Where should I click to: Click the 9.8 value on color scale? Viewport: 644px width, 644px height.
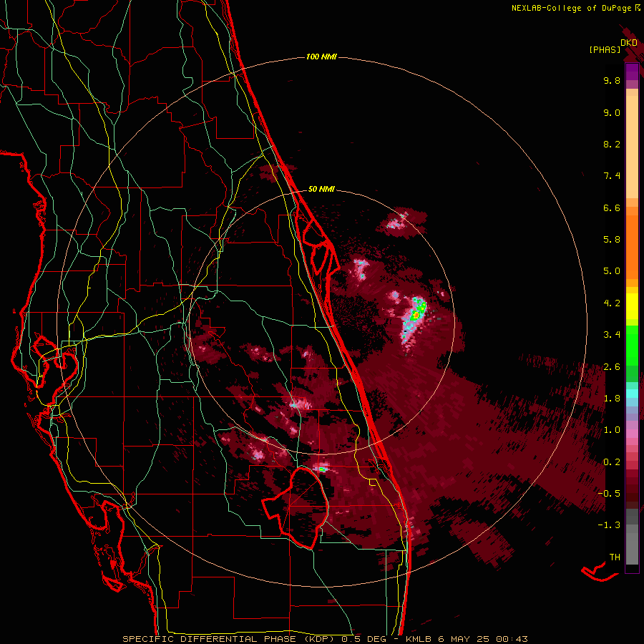(612, 80)
